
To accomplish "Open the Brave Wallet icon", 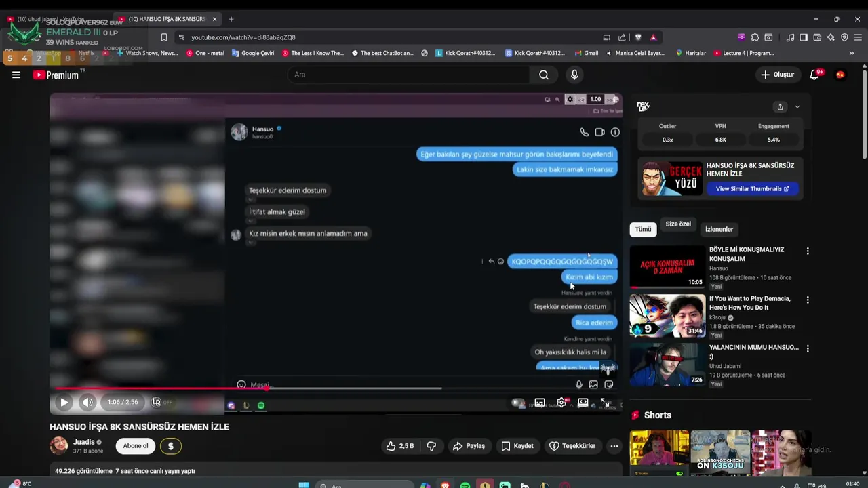I will pyautogui.click(x=817, y=37).
